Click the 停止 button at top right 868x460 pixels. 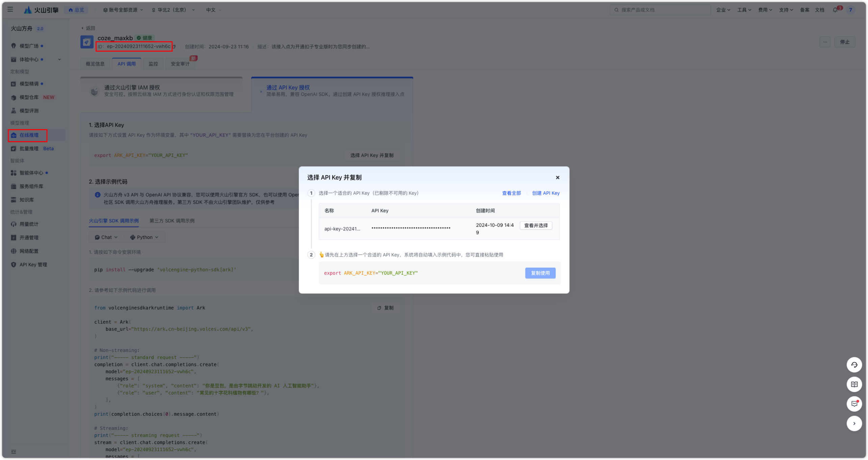[x=845, y=42]
